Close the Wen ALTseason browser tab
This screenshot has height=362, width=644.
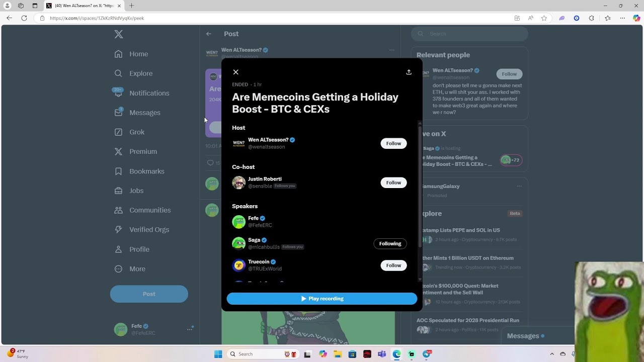pos(119,6)
